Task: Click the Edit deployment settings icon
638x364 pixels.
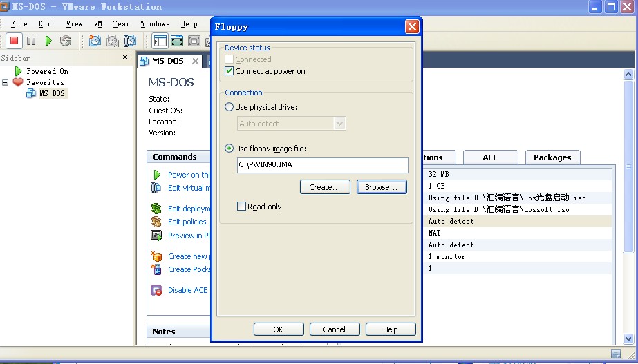Action: tap(156, 208)
